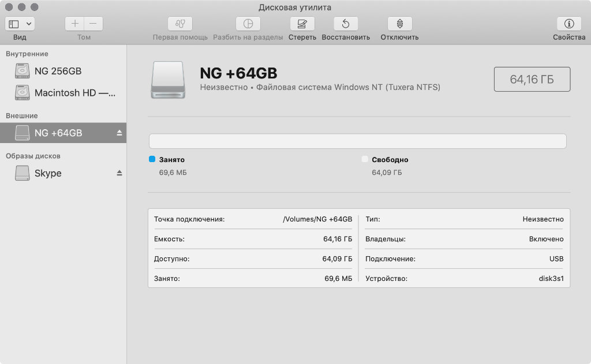Viewport: 591px width, 364px height.
Task: Click the Первая помощь label
Action: tap(180, 37)
